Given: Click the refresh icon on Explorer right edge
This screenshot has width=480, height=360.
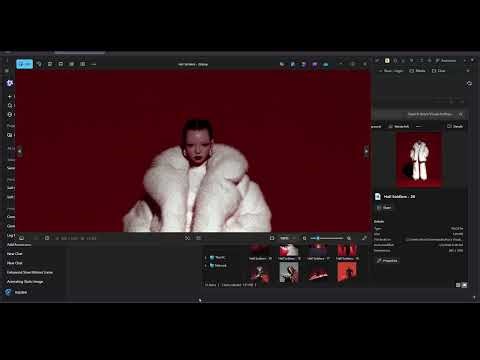Looking at the screenshot, I should [x=469, y=83].
